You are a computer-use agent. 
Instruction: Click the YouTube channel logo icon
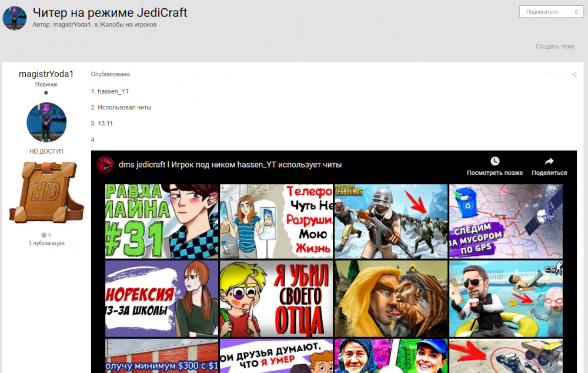pyautogui.click(x=105, y=165)
